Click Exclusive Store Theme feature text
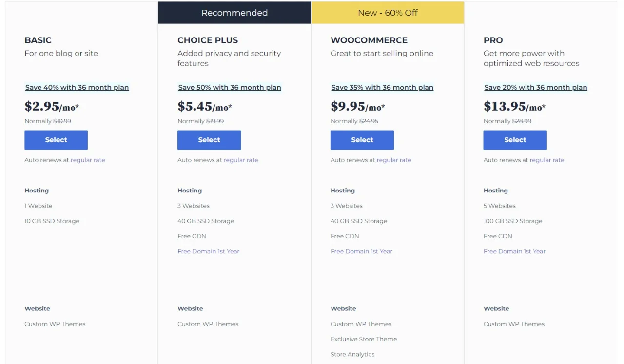The image size is (624, 364). (x=364, y=339)
